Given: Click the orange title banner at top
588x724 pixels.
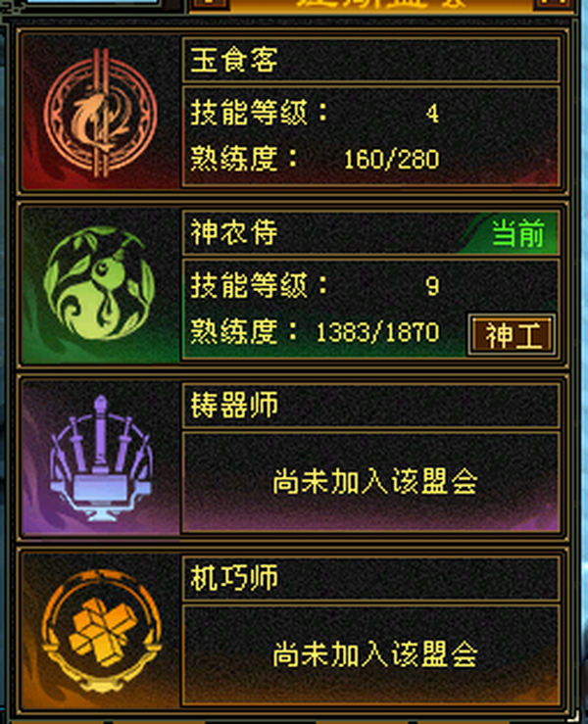Looking at the screenshot, I should [x=381, y=6].
